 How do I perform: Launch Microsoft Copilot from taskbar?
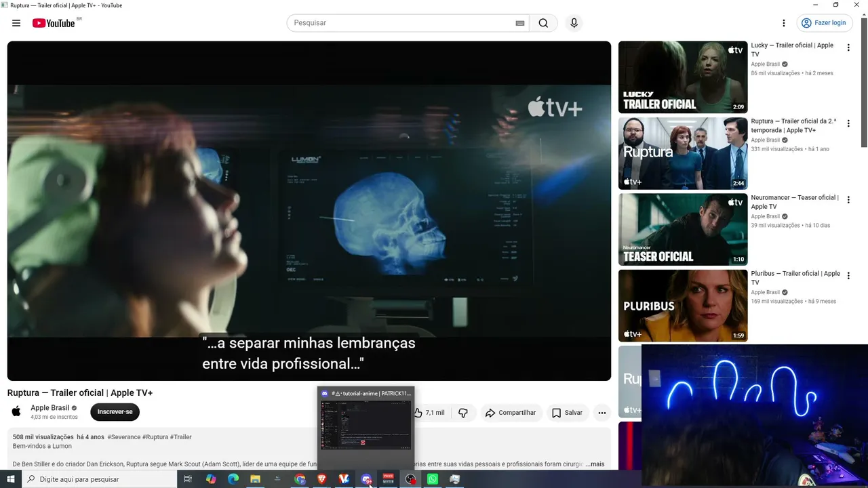click(x=211, y=479)
